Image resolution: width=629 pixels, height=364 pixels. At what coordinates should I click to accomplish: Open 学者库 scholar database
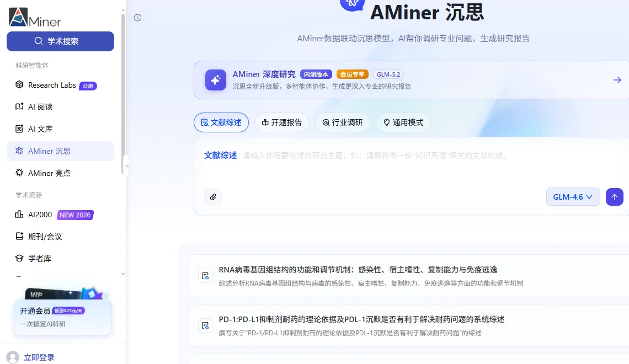pyautogui.click(x=60, y=259)
